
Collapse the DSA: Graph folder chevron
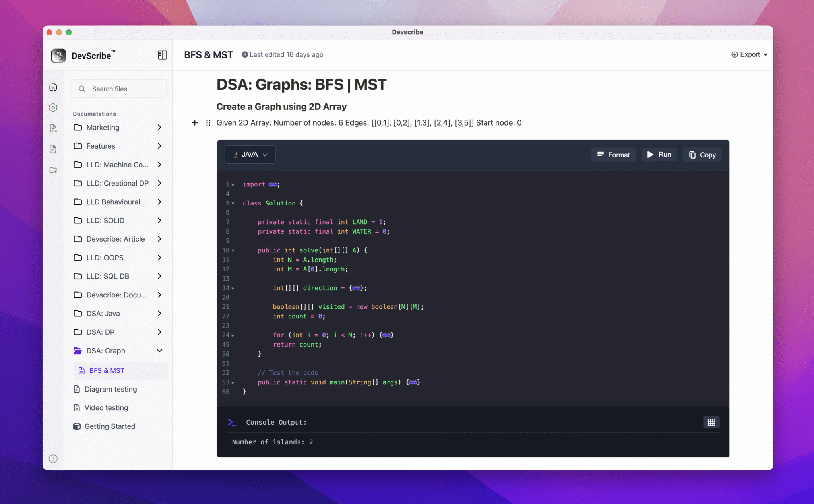(159, 351)
